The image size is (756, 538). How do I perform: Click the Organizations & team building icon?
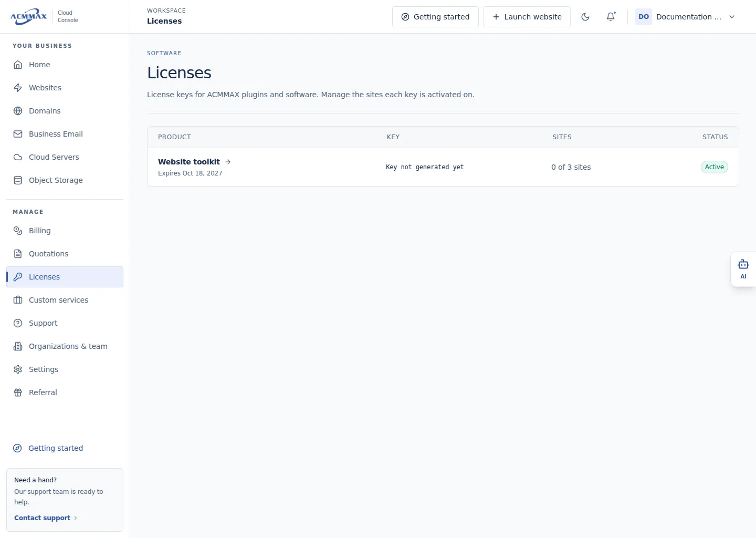click(x=18, y=346)
